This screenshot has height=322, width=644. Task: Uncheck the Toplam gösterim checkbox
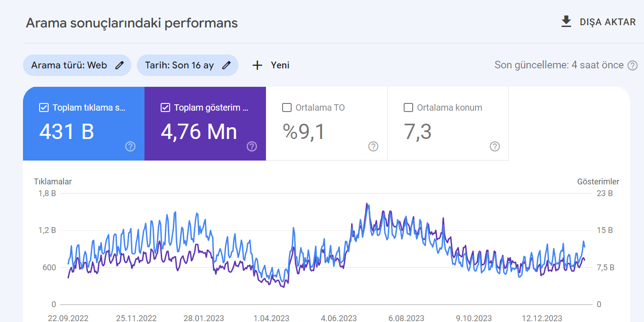coord(165,107)
